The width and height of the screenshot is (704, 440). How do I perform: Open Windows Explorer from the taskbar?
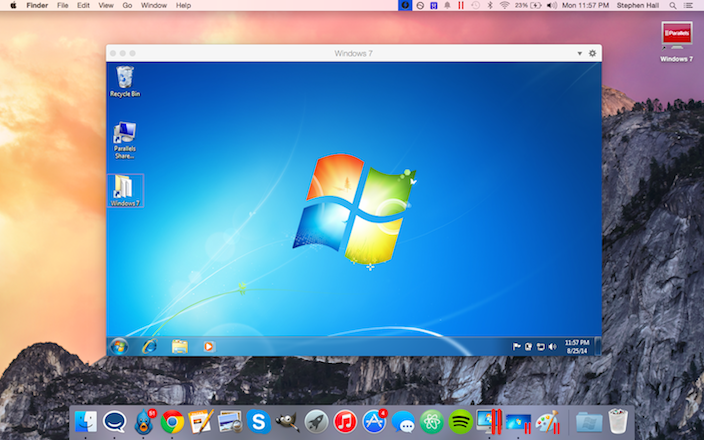180,346
